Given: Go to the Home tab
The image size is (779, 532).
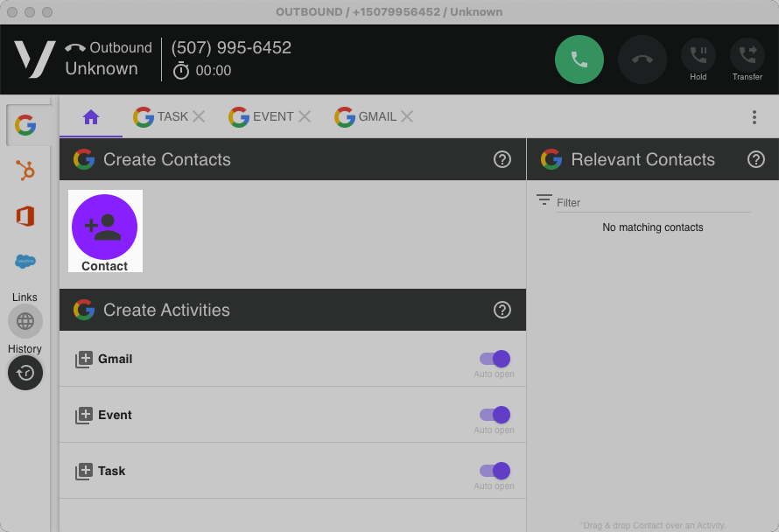Looking at the screenshot, I should pyautogui.click(x=91, y=117).
